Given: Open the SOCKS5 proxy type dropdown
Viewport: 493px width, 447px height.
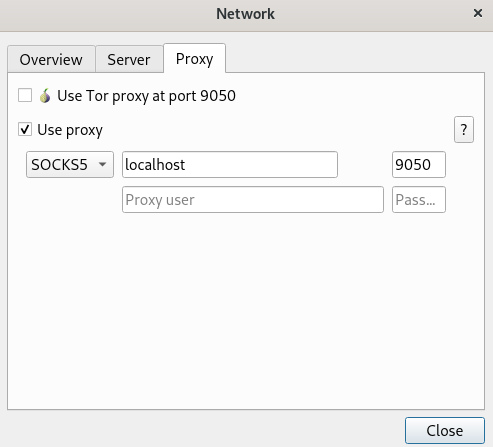Looking at the screenshot, I should [x=70, y=165].
